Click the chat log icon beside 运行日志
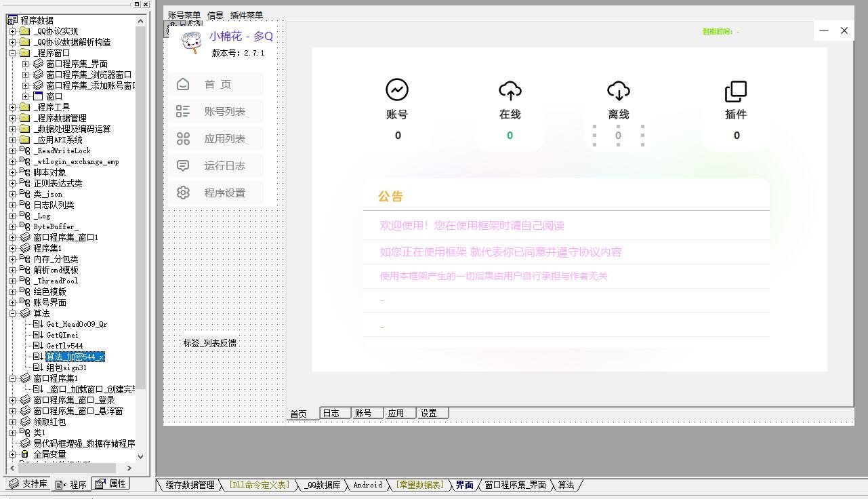This screenshot has height=499, width=868. 183,165
